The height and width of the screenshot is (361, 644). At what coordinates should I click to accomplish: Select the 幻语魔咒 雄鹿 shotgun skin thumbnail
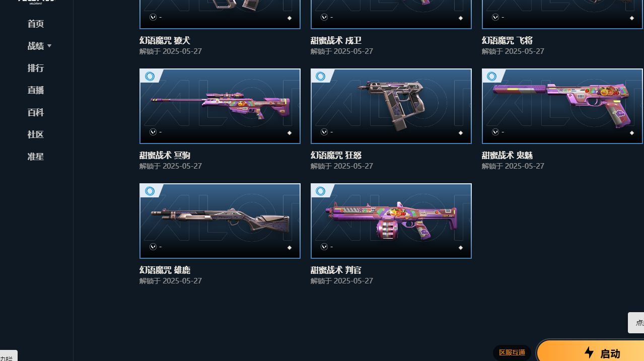click(220, 221)
